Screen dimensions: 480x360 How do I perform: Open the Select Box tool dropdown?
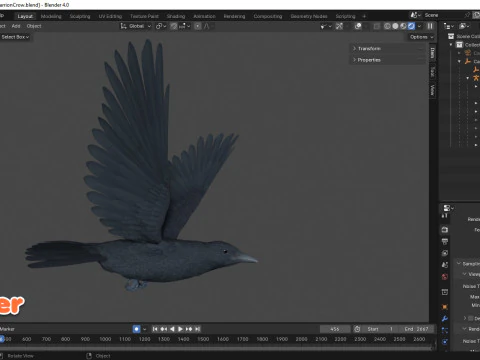15,37
